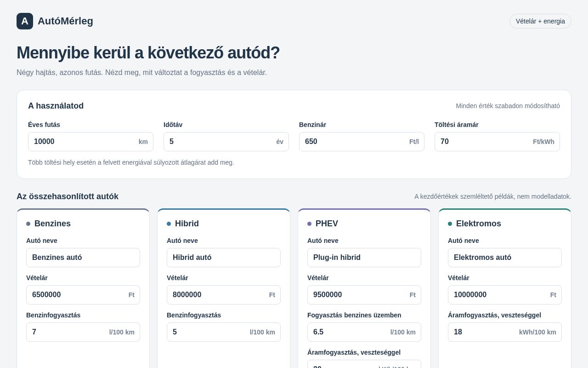The height and width of the screenshot is (368, 588).
Task: Click the "Töltési áramár" label
Action: [x=457, y=125]
